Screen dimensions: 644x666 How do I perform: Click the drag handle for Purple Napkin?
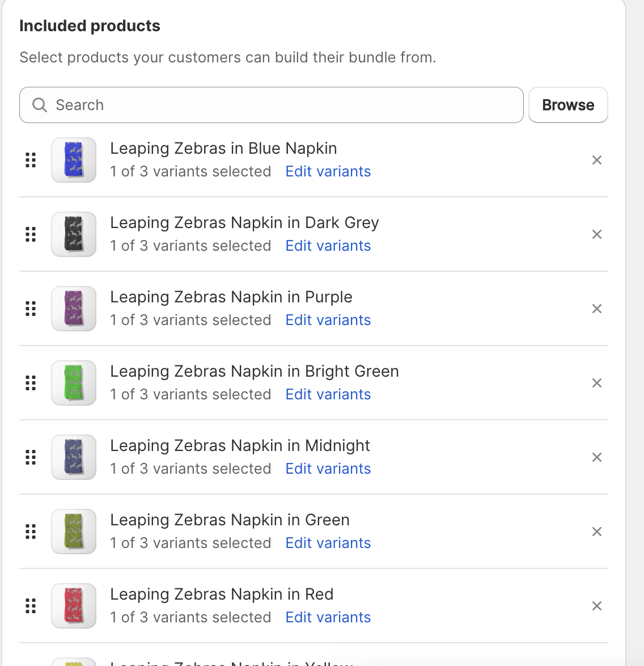[31, 309]
